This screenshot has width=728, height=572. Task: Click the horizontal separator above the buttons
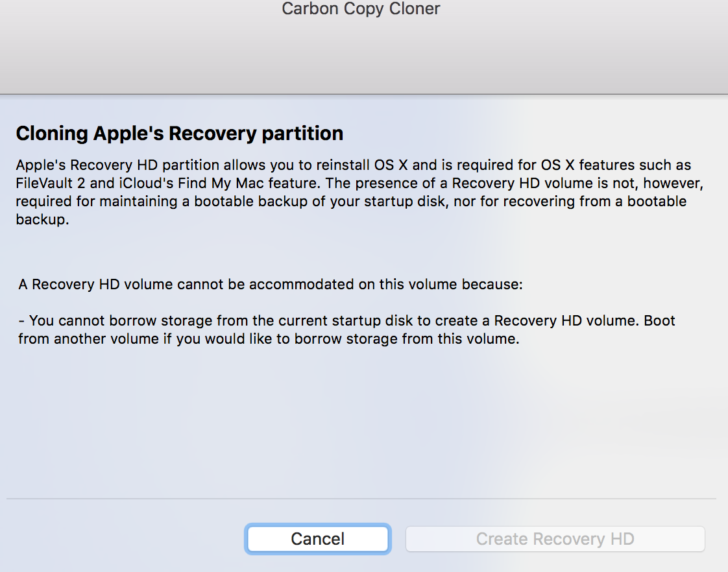coord(361,499)
